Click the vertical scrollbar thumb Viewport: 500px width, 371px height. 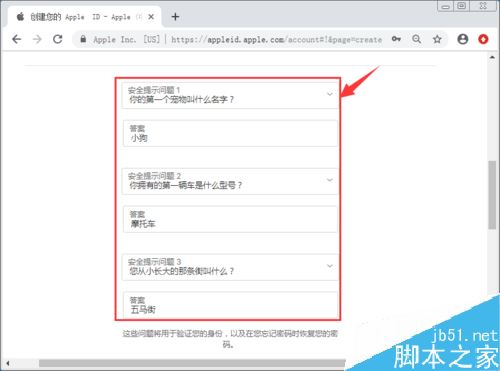point(492,195)
